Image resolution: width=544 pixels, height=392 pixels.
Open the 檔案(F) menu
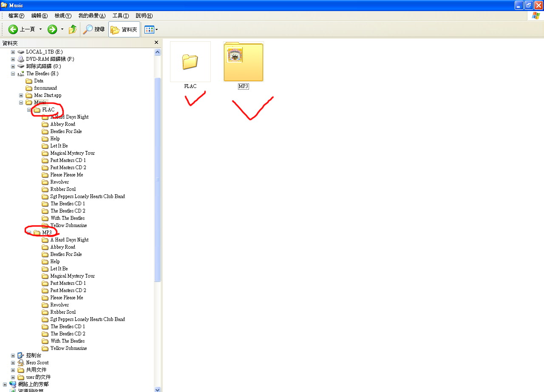[x=16, y=16]
